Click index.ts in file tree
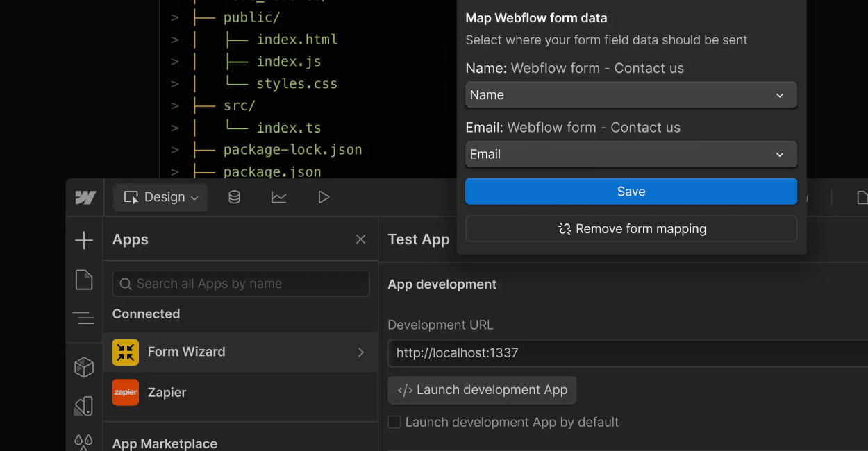 click(x=289, y=128)
